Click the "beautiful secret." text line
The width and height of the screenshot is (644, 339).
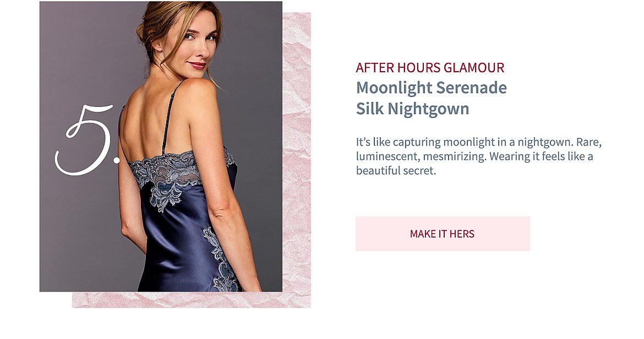[x=396, y=171]
